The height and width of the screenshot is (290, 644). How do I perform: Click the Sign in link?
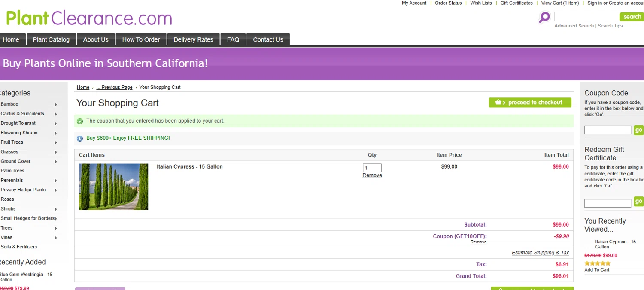click(595, 3)
